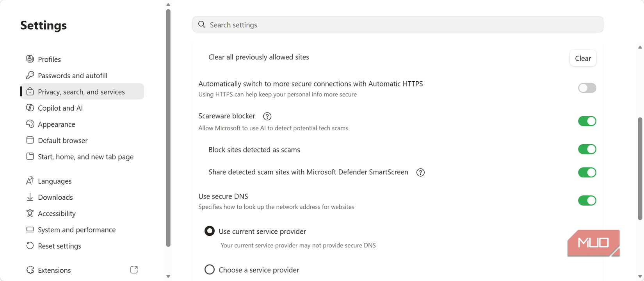Image resolution: width=644 pixels, height=281 pixels.
Task: Turn off the Scareware blocker toggle
Action: tap(587, 121)
